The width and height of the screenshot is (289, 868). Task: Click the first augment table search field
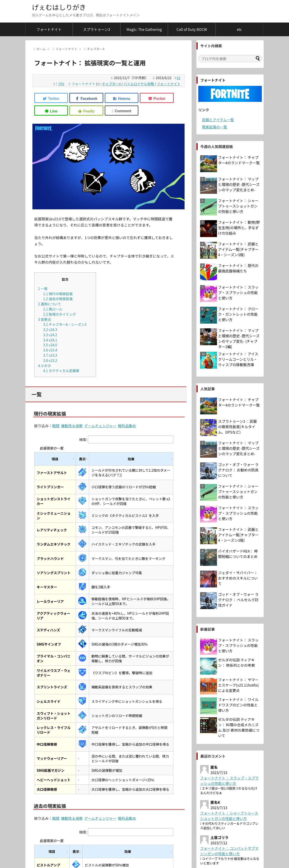[131, 439]
